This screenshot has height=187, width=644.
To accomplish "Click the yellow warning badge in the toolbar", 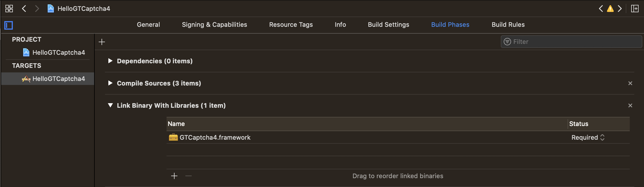I will (x=610, y=9).
